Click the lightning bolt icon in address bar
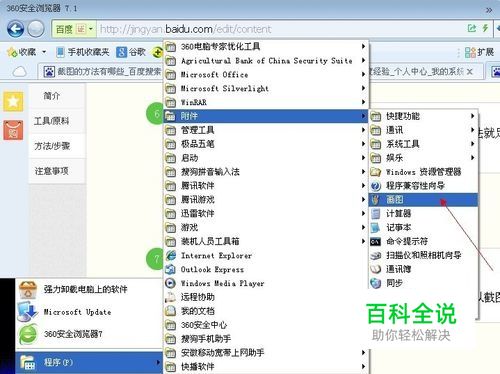This screenshot has height=374, width=500. tap(486, 28)
